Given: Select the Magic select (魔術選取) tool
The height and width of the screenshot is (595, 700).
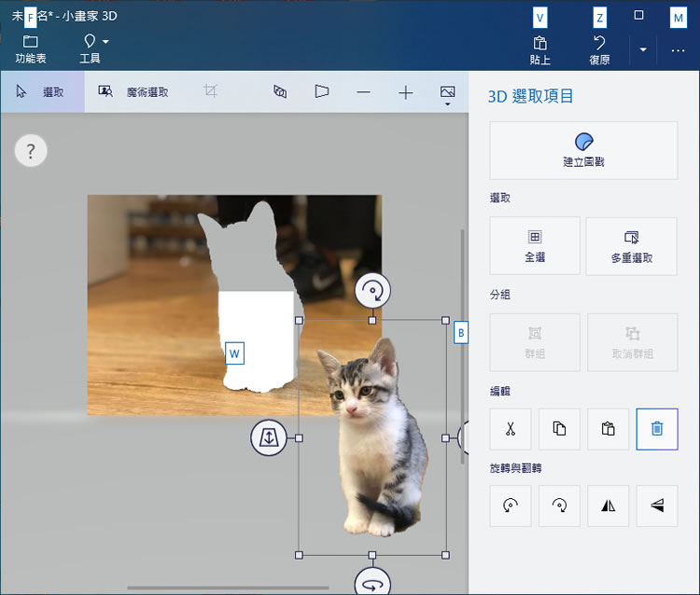Looking at the screenshot, I should [x=134, y=92].
